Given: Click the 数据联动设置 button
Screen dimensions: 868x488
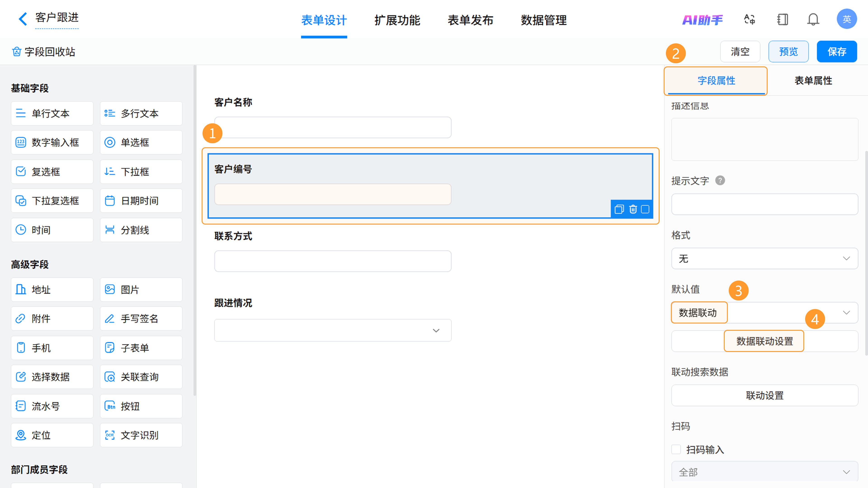Looking at the screenshot, I should [764, 341].
